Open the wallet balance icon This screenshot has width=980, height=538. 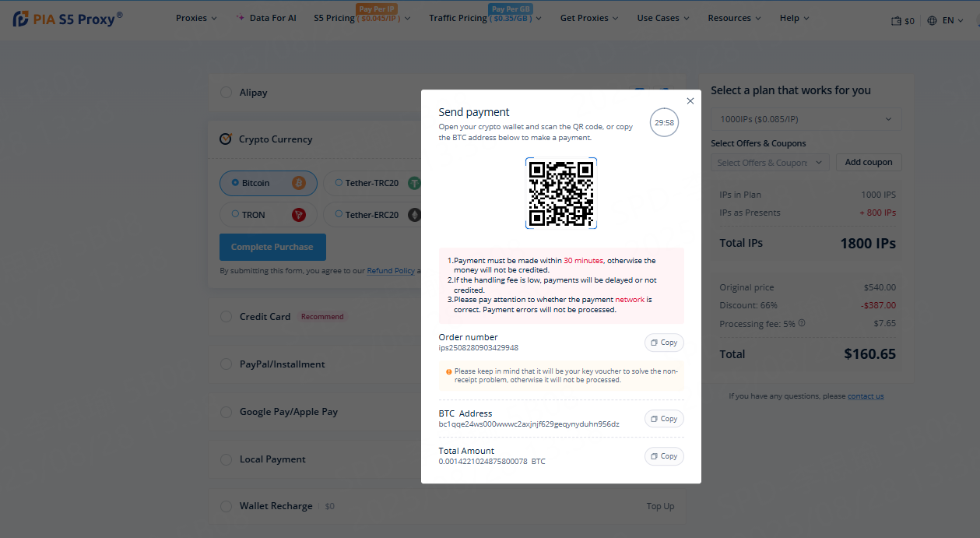(x=896, y=21)
